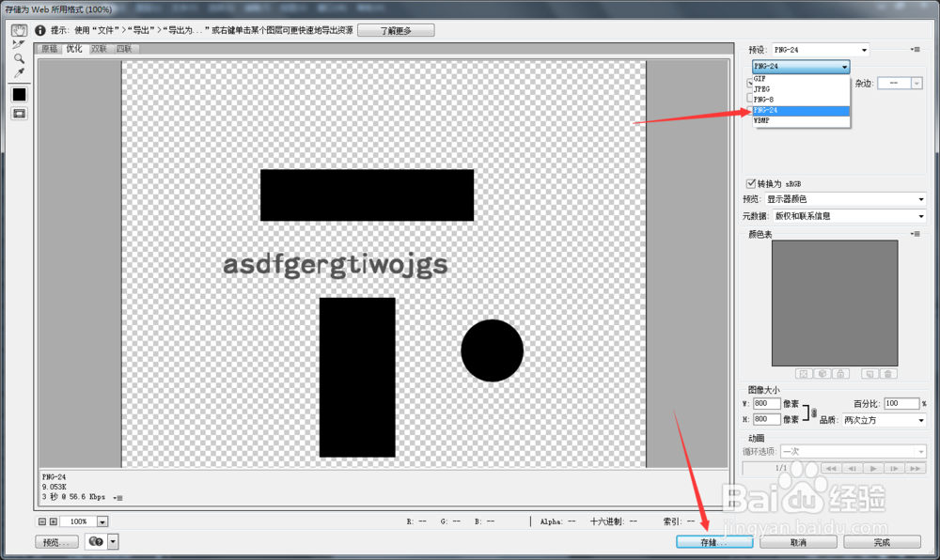Open browser selection dropdown arrow
The image size is (940, 560).
(x=113, y=541)
